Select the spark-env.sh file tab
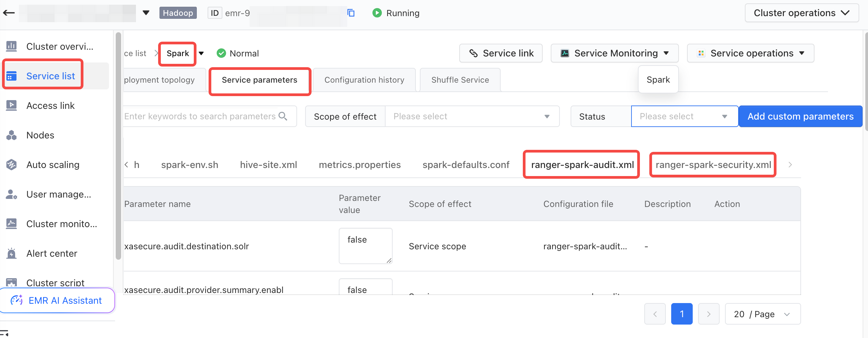The image size is (868, 338). point(189,165)
